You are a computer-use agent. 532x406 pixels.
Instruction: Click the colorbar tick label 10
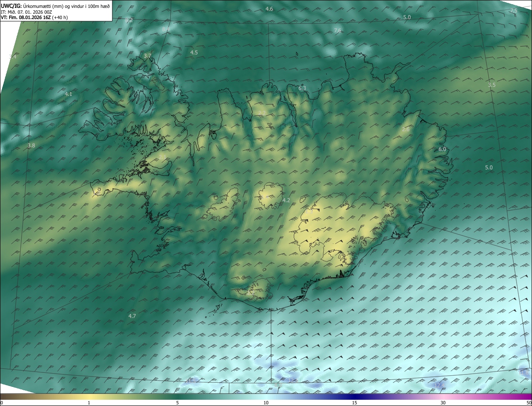pyautogui.click(x=266, y=403)
